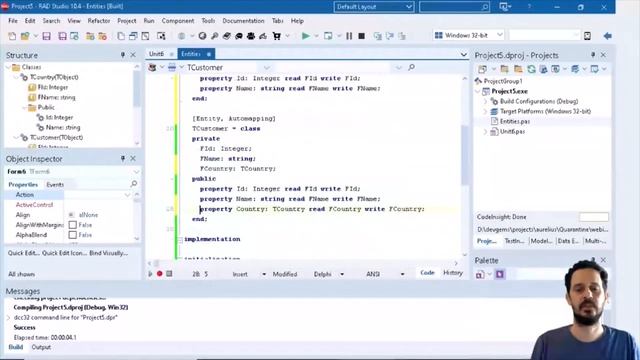Close the Entities editor tab
640x360 pixels.
[x=209, y=54]
